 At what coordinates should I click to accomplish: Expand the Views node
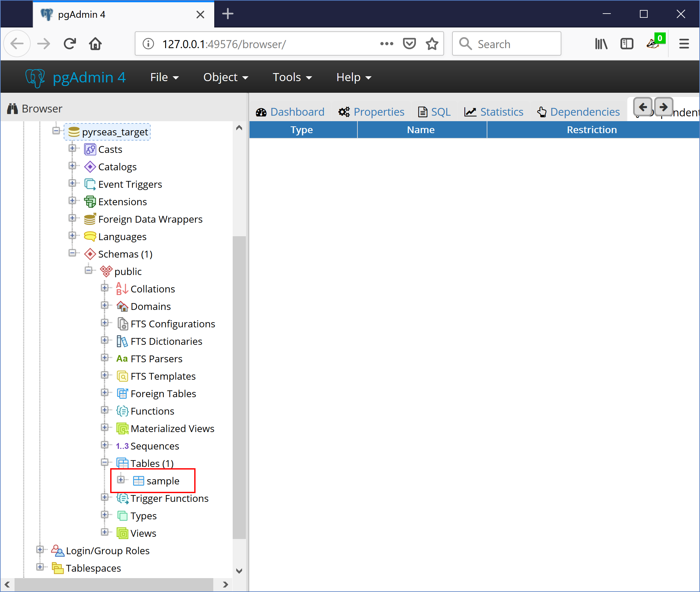coord(104,532)
